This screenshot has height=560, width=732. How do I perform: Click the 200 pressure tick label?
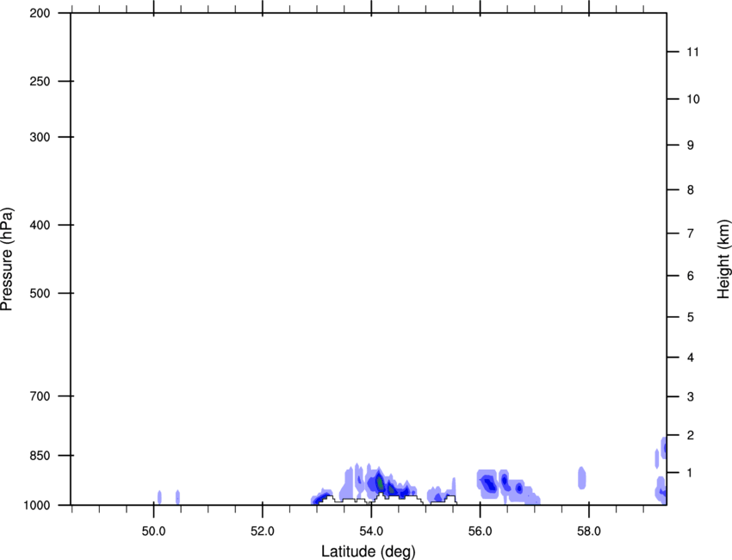[40, 14]
